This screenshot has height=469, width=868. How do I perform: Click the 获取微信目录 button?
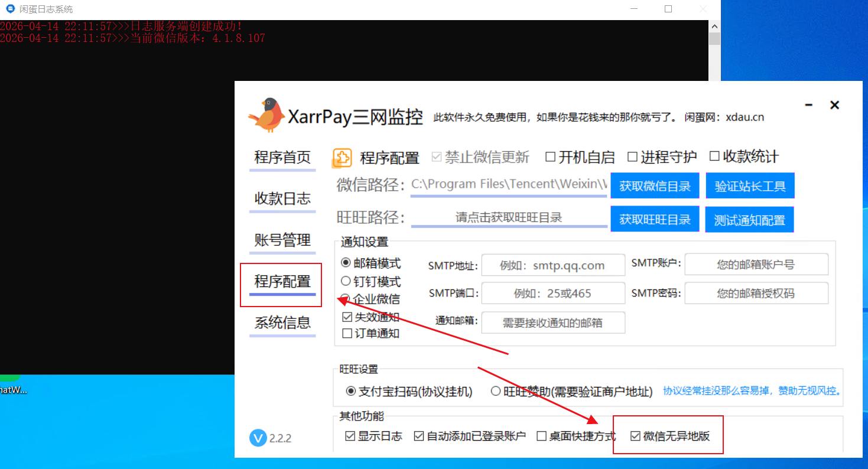point(655,185)
